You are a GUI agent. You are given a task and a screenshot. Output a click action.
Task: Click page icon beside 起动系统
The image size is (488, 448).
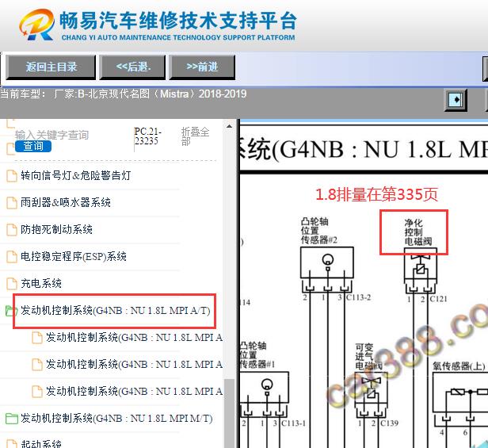tap(12, 444)
